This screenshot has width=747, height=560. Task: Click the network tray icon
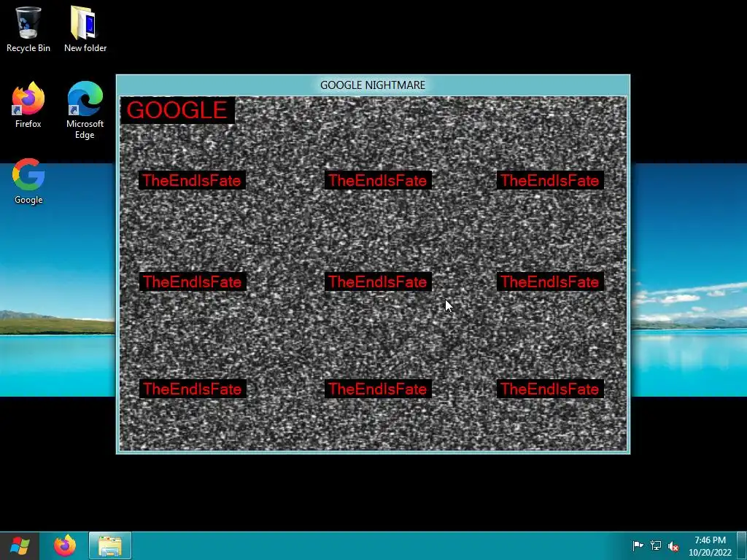pos(656,545)
